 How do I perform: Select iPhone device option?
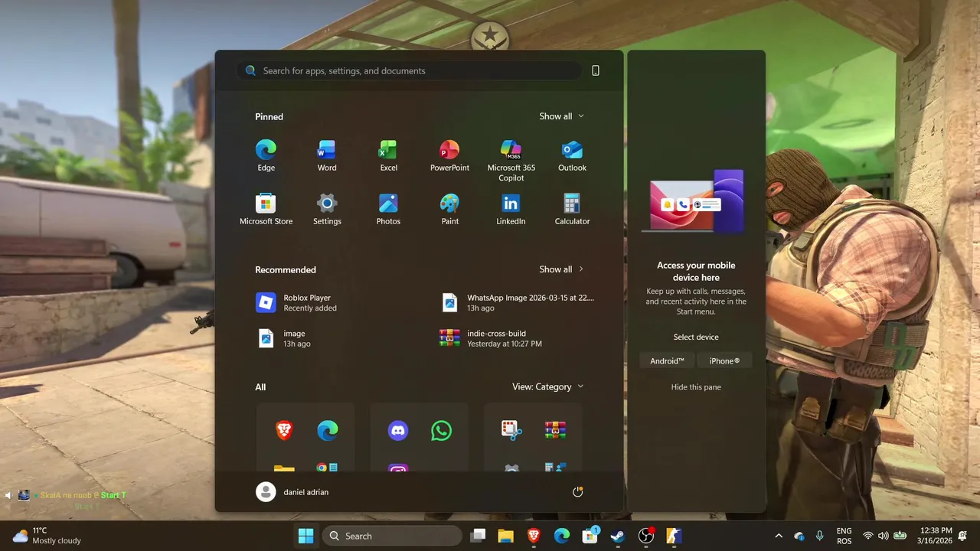pyautogui.click(x=724, y=360)
